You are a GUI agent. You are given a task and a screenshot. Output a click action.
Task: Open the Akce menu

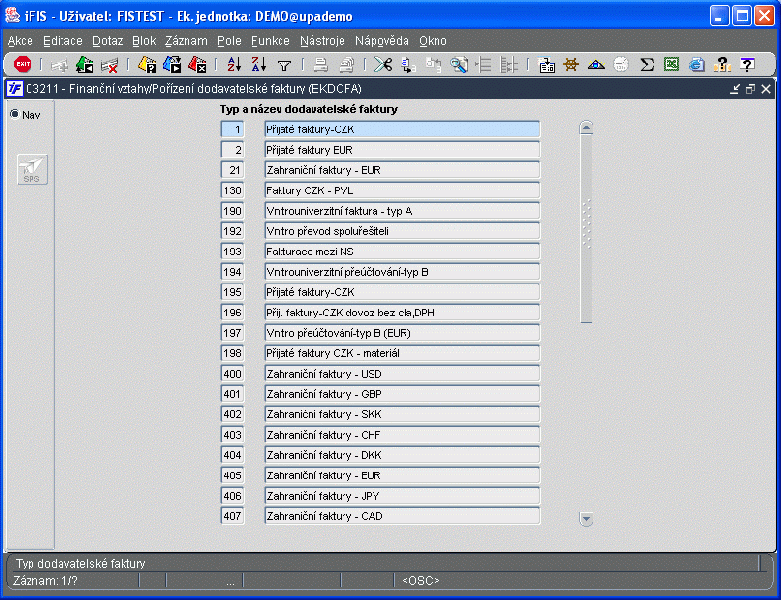click(x=20, y=41)
